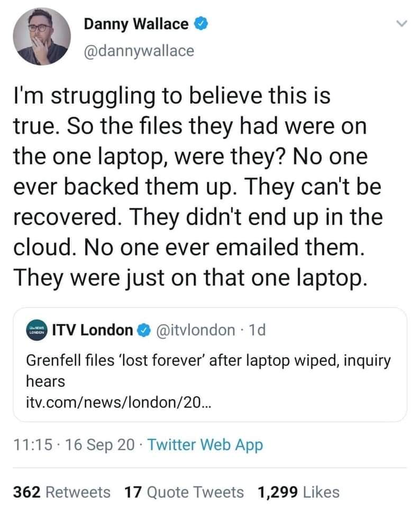Click the Danny Wallace display name
Image resolution: width=420 pixels, height=508 pixels.
(136, 24)
